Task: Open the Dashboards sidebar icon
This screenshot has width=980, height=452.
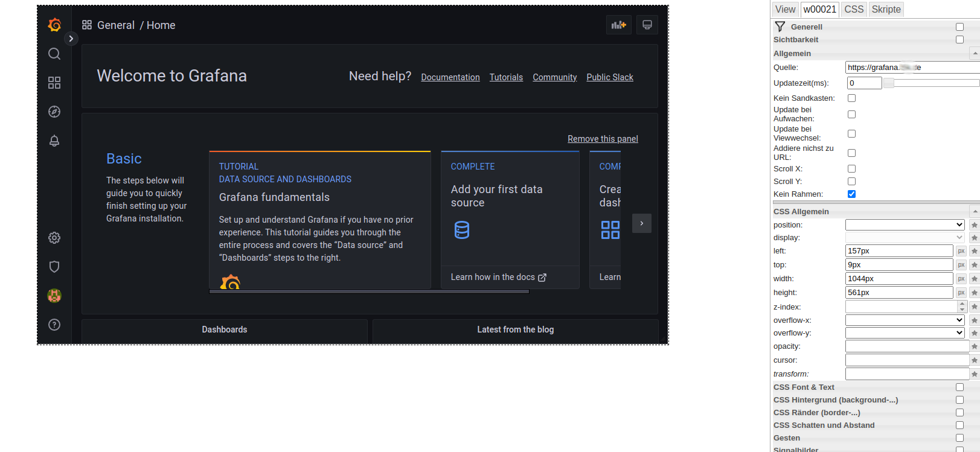Action: point(54,83)
